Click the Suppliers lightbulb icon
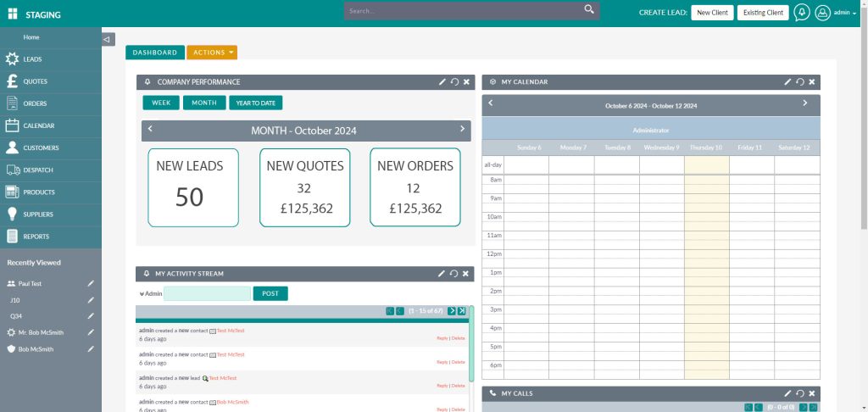 coord(12,214)
